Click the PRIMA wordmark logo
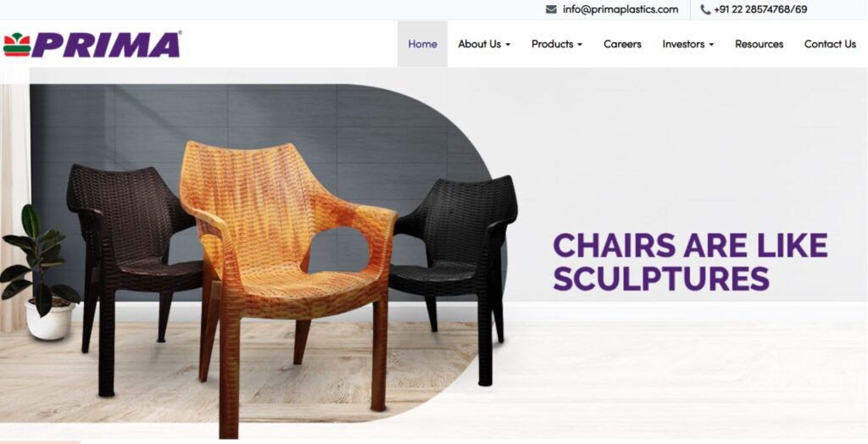Screen dimensions: 868x444 107,45
